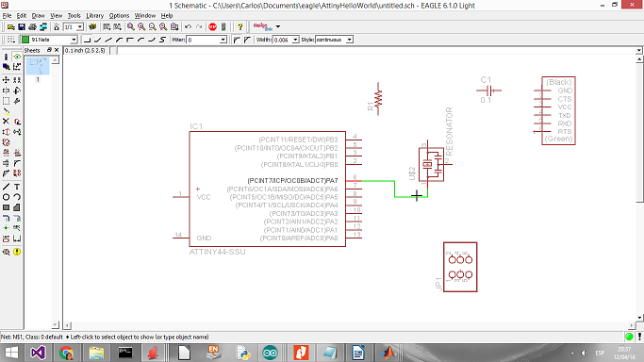Image resolution: width=644 pixels, height=362 pixels.
Task: Click the Zoom out magnifier icon
Action: click(153, 26)
